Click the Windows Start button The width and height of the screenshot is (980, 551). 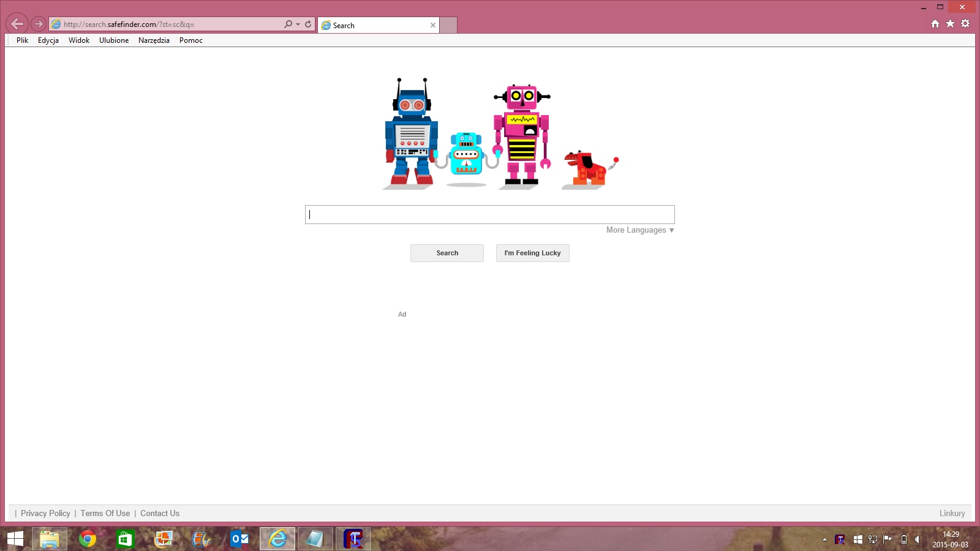tap(15, 539)
